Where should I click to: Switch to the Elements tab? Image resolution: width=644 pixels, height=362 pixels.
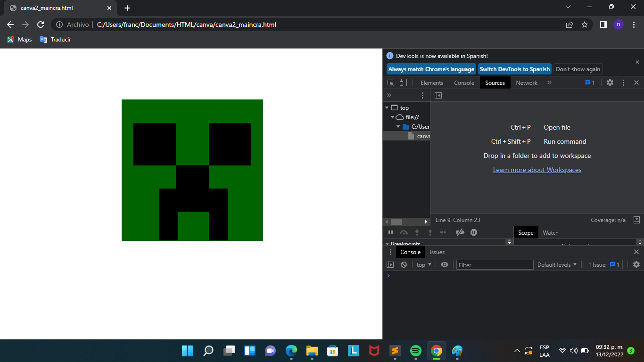point(432,82)
